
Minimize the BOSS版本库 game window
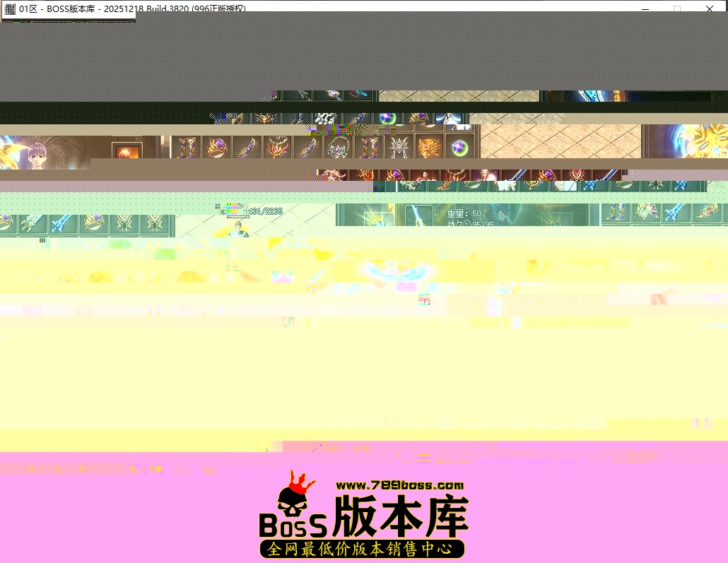pos(645,8)
